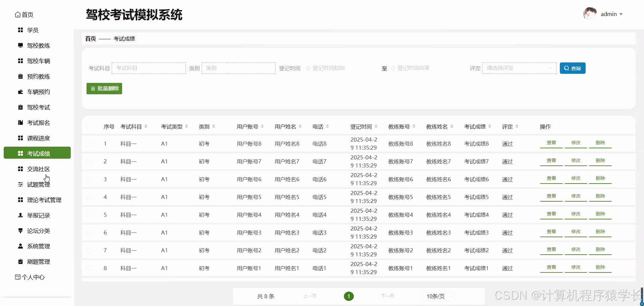
Task: Click 修改 on the first record
Action: 576,142
